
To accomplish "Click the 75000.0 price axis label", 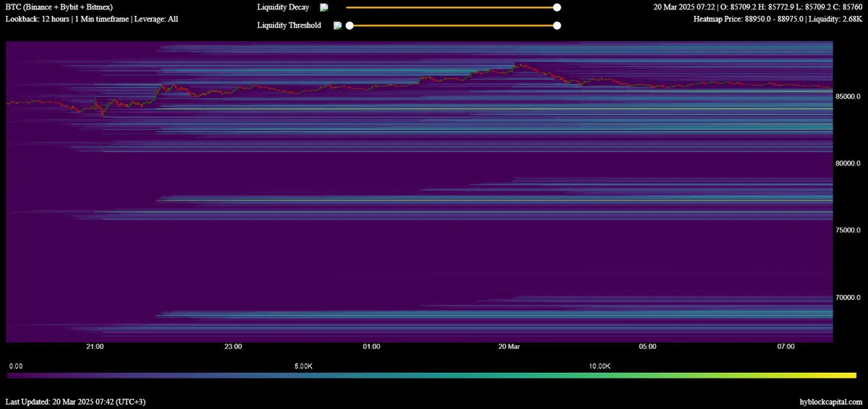I will [848, 231].
